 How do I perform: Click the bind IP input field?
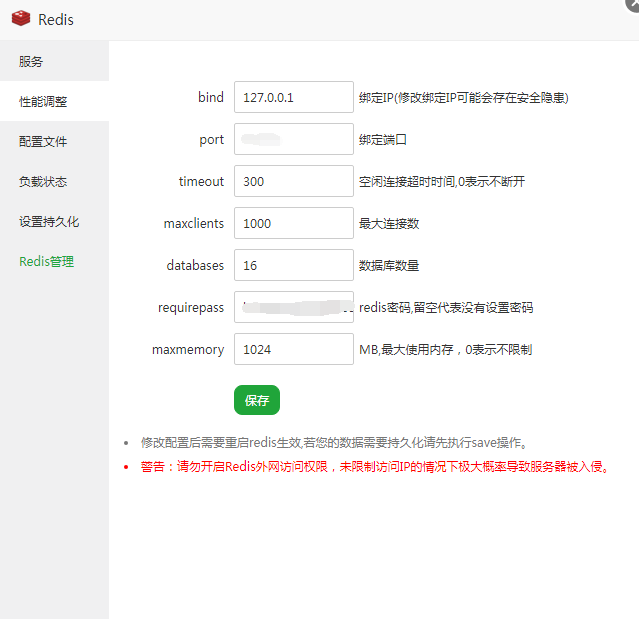pos(293,97)
